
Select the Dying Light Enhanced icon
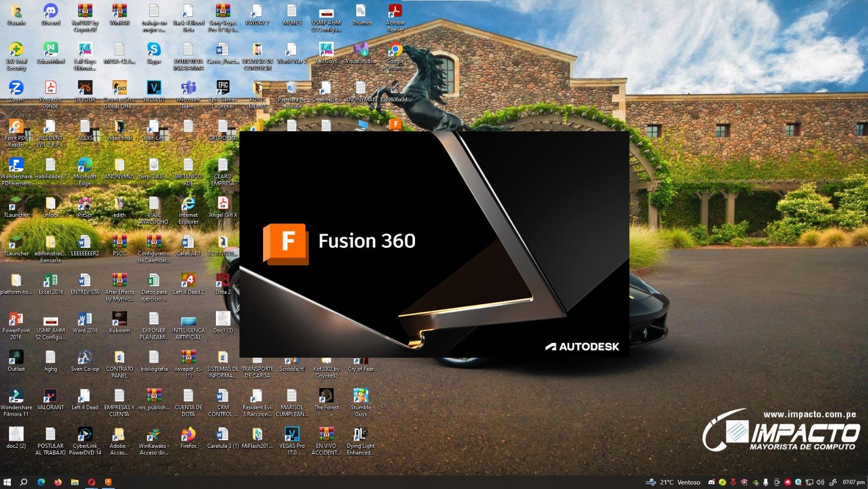point(361,441)
